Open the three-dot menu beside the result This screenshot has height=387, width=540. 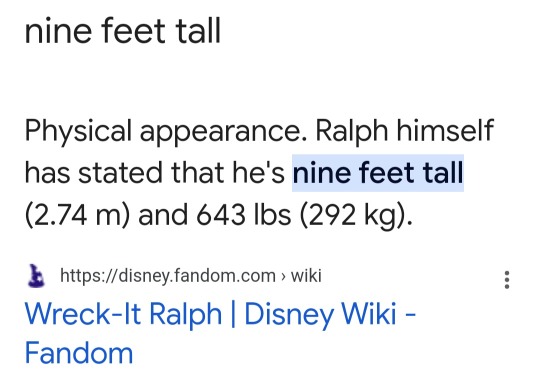click(507, 280)
